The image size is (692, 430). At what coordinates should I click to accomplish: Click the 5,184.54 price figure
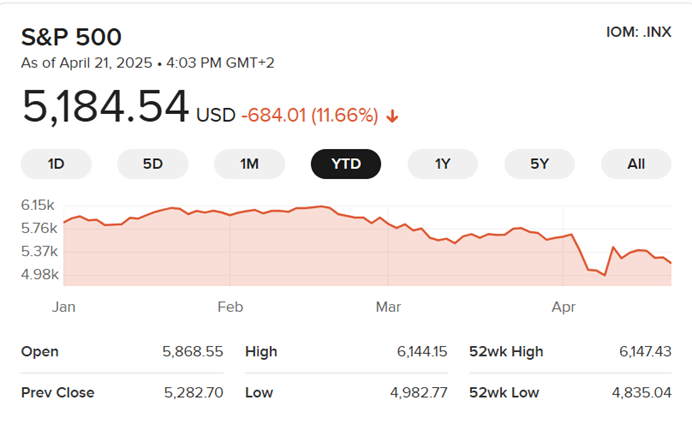point(105,107)
